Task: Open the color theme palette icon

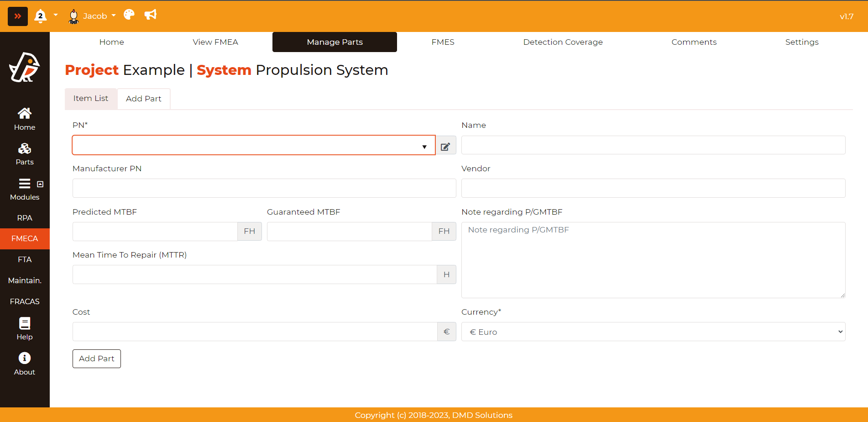Action: tap(129, 15)
